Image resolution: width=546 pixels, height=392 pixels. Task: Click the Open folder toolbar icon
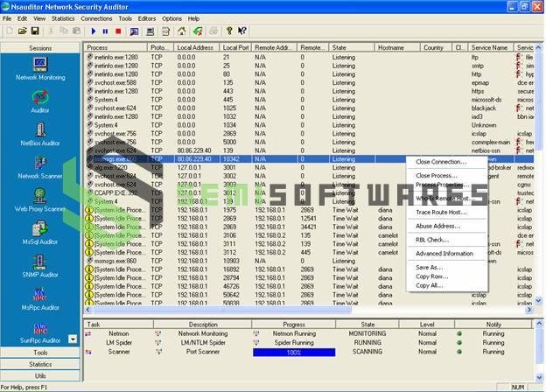(22, 31)
